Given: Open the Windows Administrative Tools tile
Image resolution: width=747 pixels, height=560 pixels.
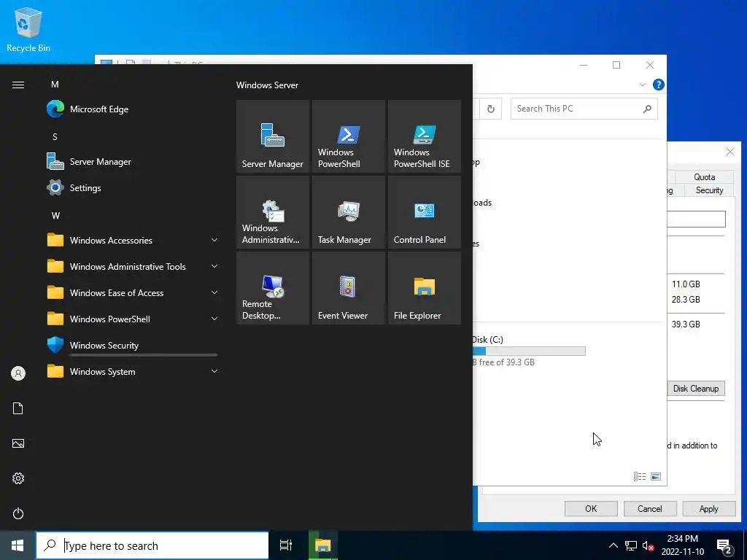Looking at the screenshot, I should (273, 212).
